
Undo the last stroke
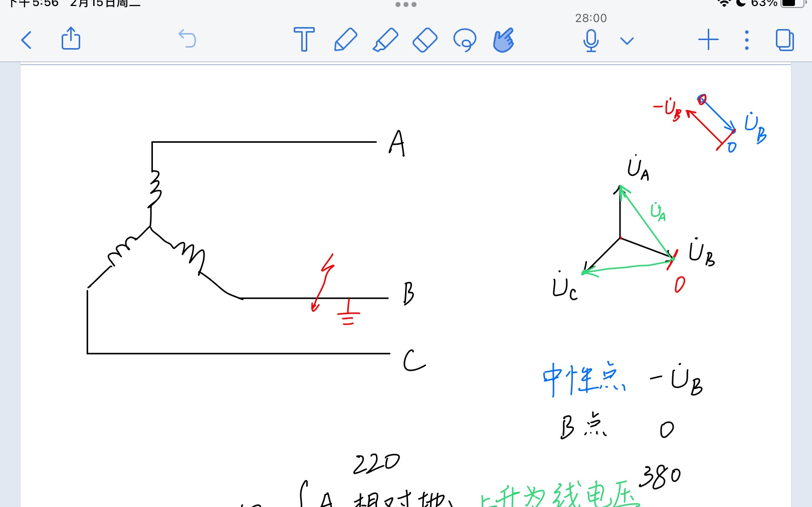(x=187, y=39)
